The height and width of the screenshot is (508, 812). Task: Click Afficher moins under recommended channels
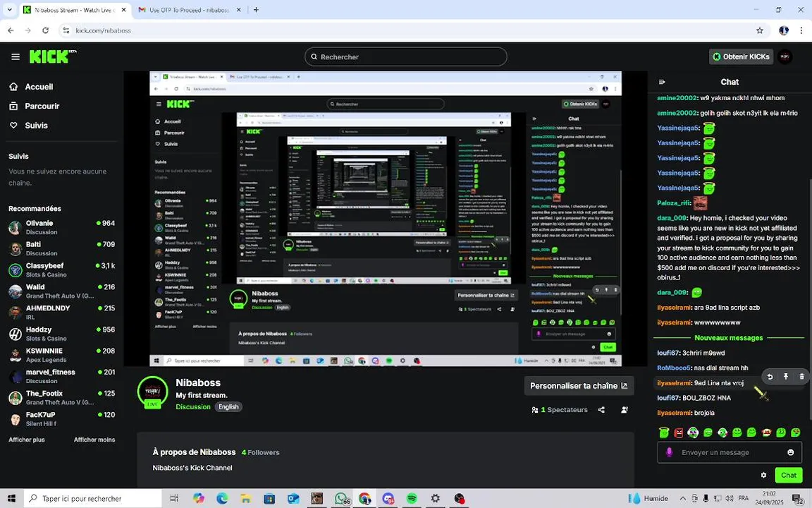(94, 440)
